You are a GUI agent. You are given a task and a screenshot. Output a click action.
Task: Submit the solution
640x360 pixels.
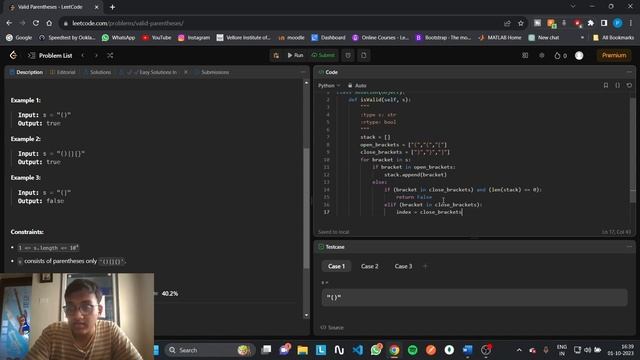[x=323, y=55]
